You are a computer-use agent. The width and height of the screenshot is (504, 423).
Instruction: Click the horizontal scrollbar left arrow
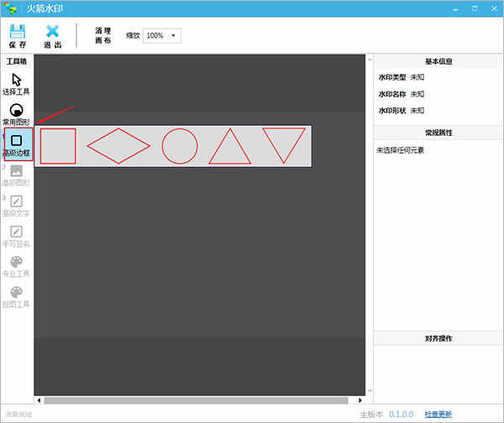pyautogui.click(x=39, y=400)
